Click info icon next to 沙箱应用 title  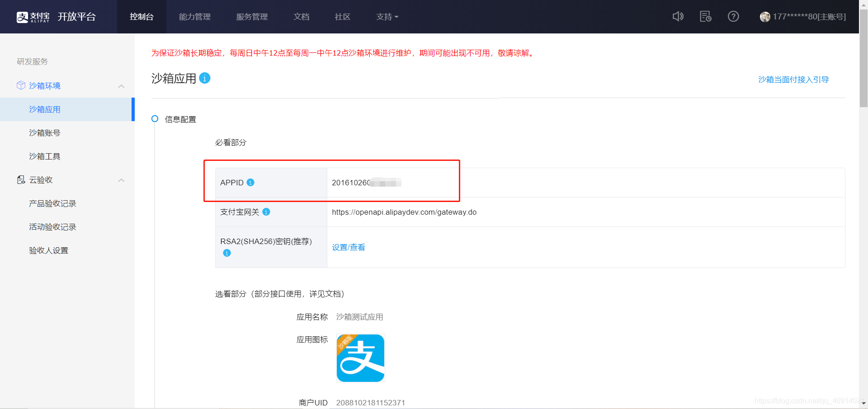click(x=205, y=78)
